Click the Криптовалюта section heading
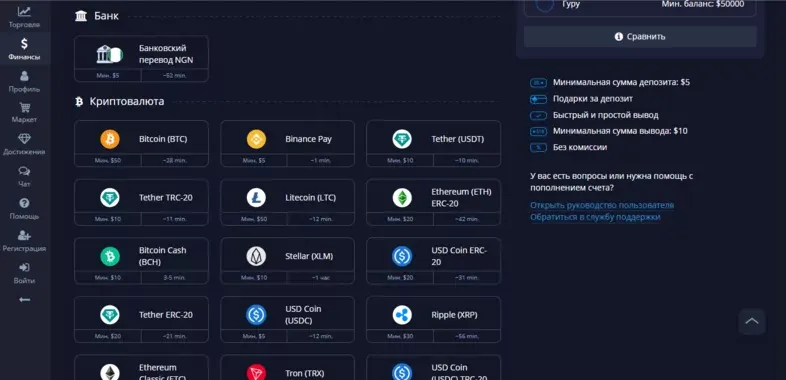Viewport: 786px width, 380px height. tap(127, 102)
